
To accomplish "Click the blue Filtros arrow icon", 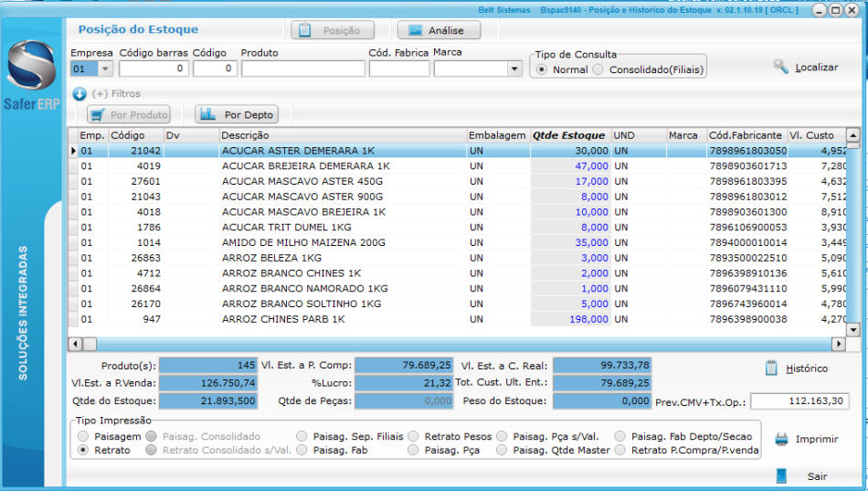I will [79, 93].
